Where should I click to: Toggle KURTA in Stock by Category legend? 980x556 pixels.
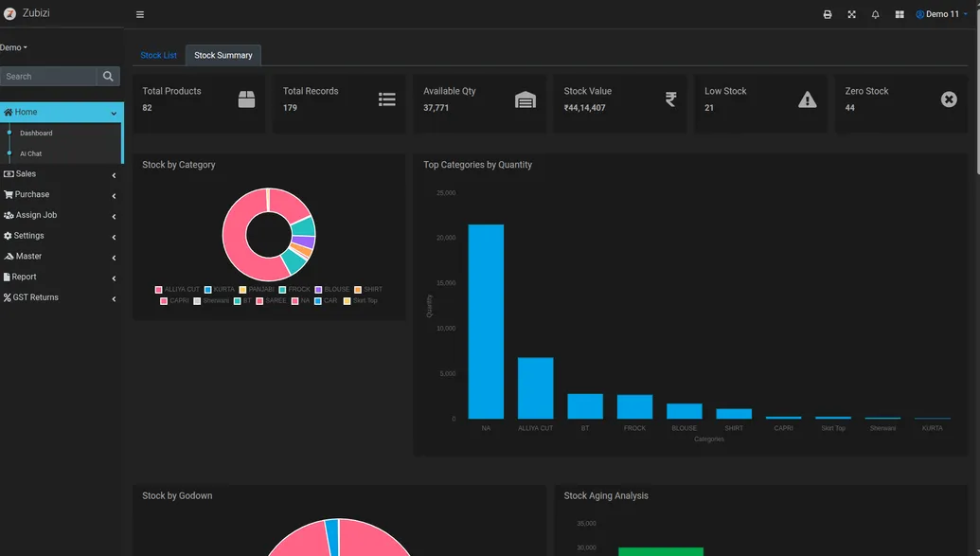point(223,289)
